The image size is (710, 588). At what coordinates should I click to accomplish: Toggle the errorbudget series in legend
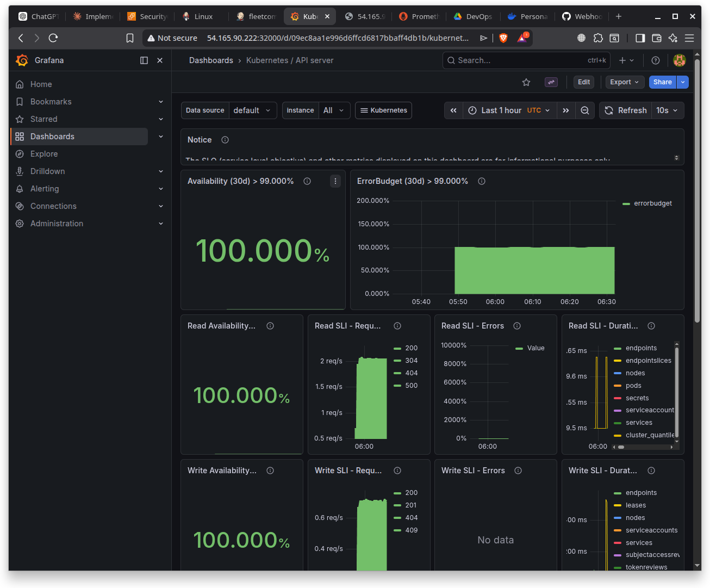pyautogui.click(x=652, y=203)
